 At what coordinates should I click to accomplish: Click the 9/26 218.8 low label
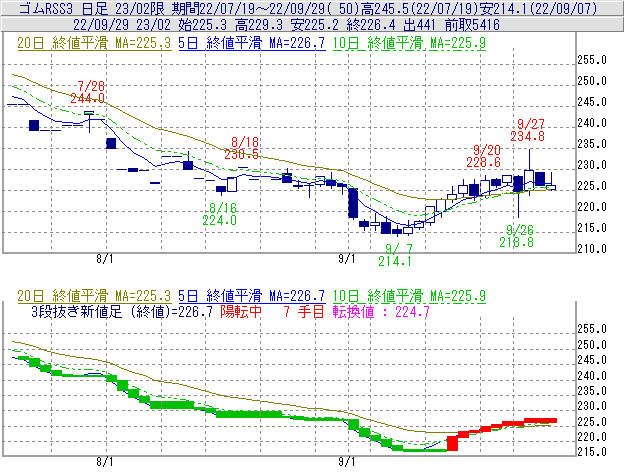click(x=517, y=236)
